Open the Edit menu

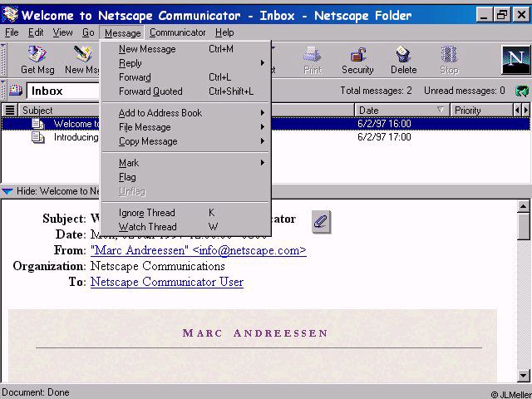click(x=36, y=32)
